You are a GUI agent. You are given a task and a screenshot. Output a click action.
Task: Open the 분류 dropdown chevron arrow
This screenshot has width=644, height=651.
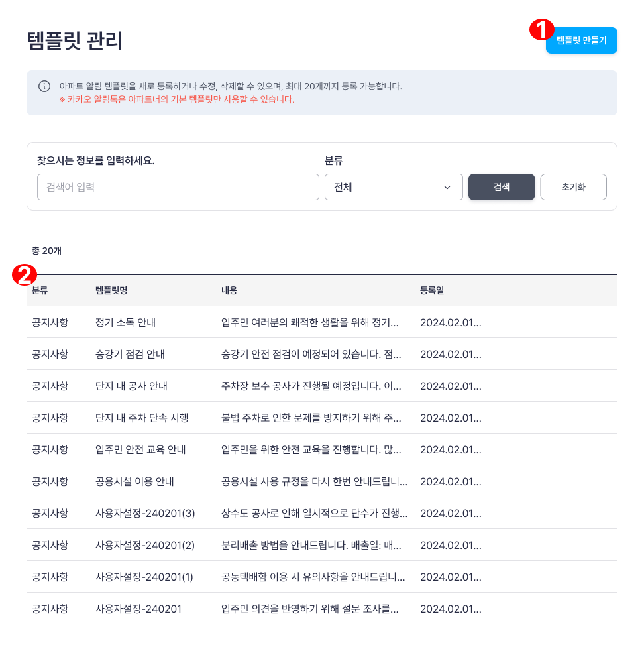pos(447,187)
